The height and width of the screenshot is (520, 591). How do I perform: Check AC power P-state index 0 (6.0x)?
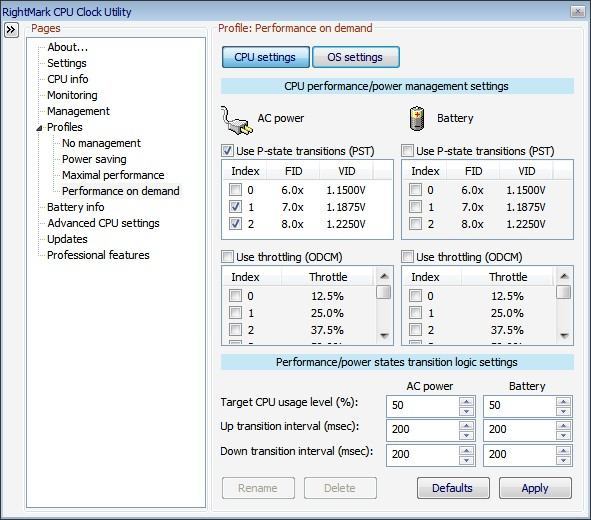coord(236,190)
